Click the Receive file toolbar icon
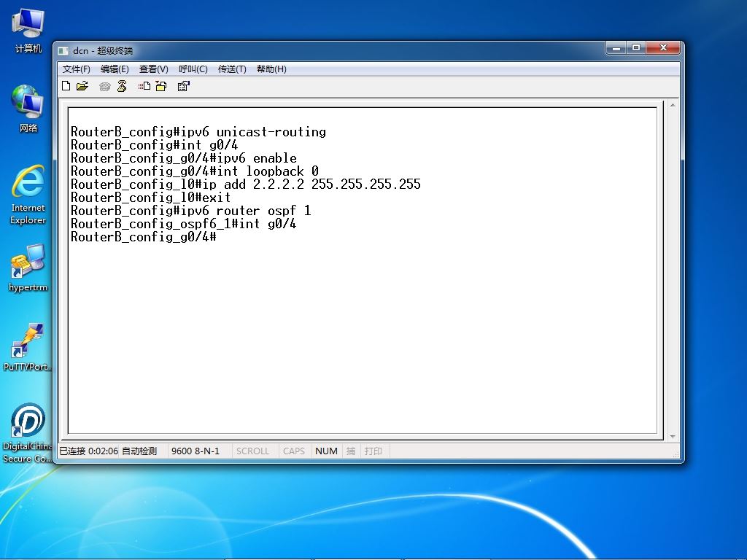Viewport: 747px width, 560px height. click(161, 86)
